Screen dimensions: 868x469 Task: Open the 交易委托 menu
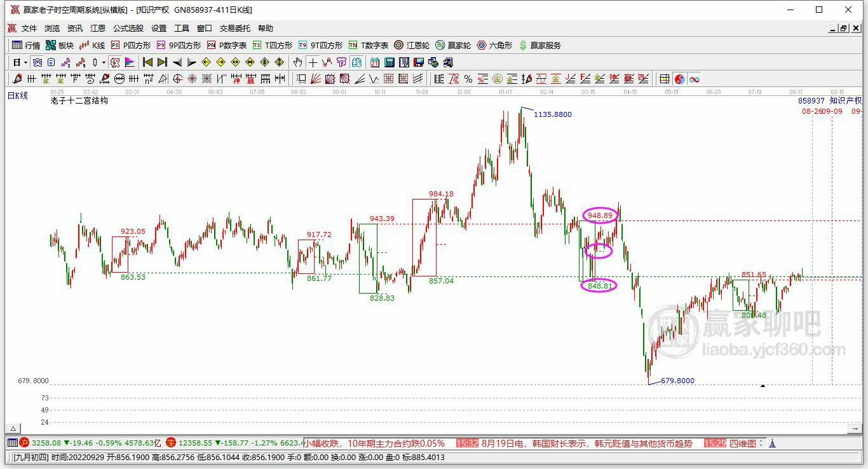click(x=235, y=29)
